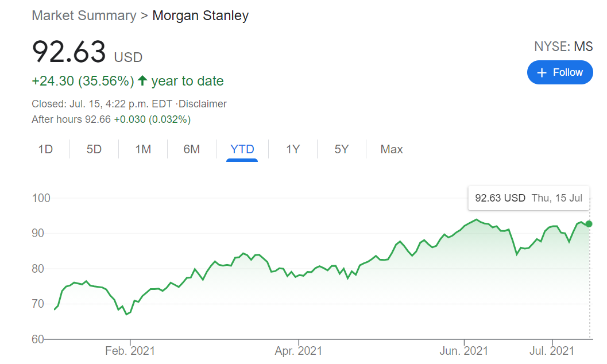Click the green data point dot on chart
Image resolution: width=607 pixels, height=364 pixels.
pyautogui.click(x=589, y=224)
